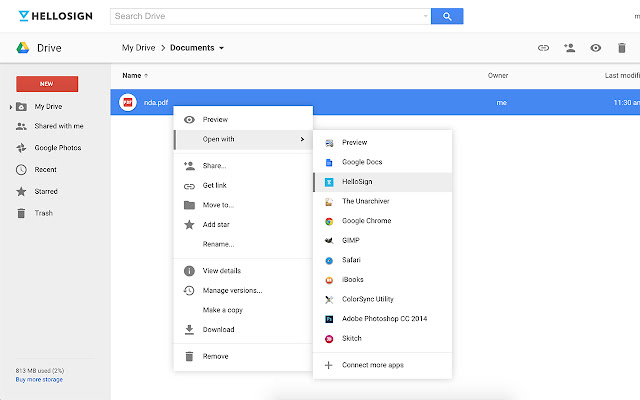Expand the Open with submenu arrow

pos(302,139)
